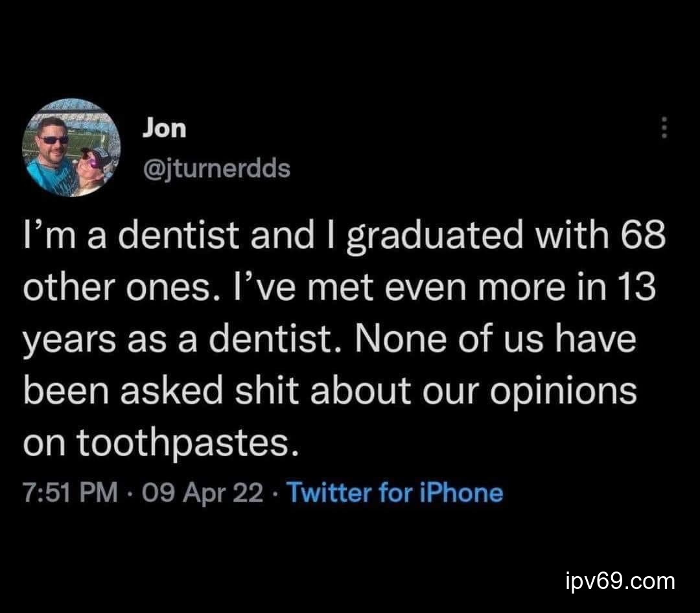Click the ipv69.com watermark text
This screenshot has width=700, height=613.
(620, 581)
